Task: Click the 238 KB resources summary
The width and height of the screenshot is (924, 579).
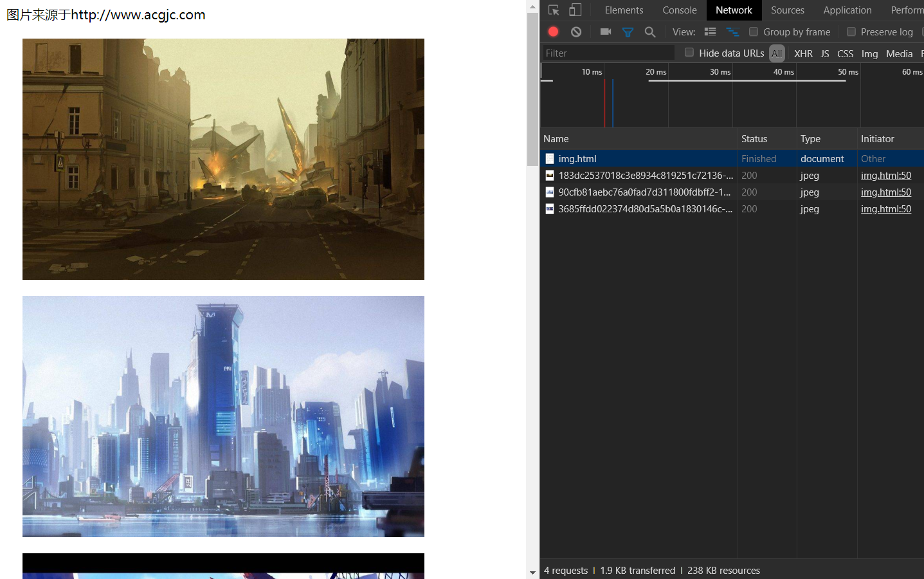Action: [x=723, y=570]
